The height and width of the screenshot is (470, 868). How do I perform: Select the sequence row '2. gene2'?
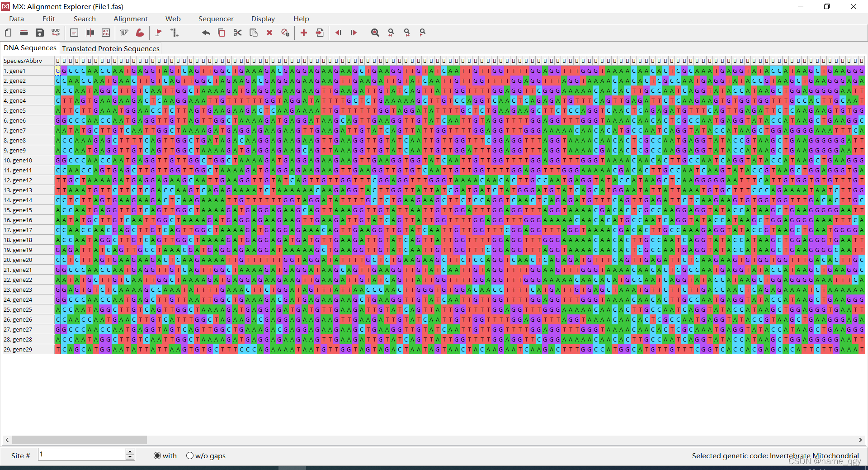coord(28,81)
